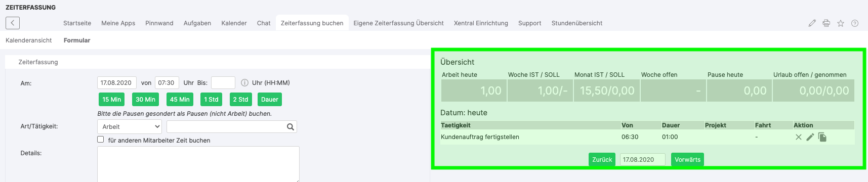Edit the Kundenauftrag fertigstellen entry
The width and height of the screenshot is (868, 182).
810,137
